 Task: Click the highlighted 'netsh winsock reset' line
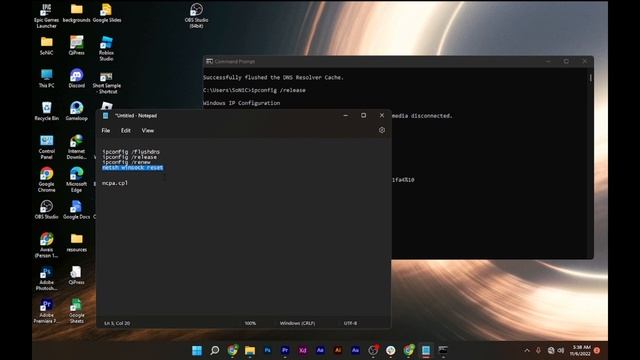[x=133, y=167]
